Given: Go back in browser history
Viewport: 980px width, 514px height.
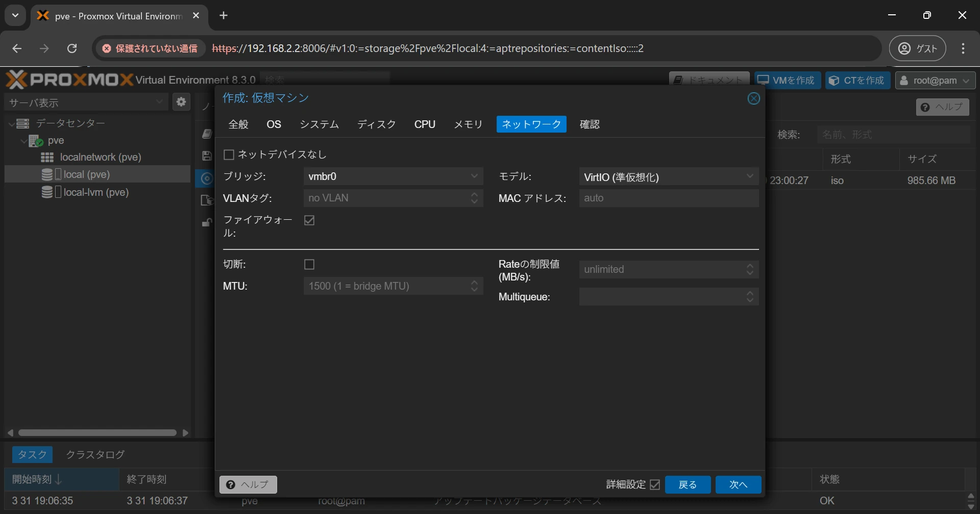Looking at the screenshot, I should (17, 48).
